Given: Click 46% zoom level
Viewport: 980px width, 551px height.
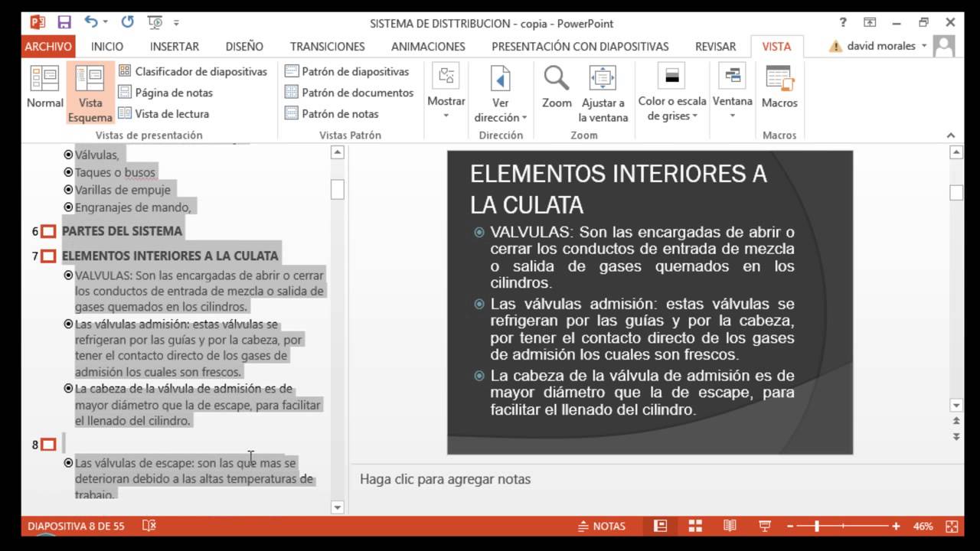Looking at the screenshot, I should click(923, 527).
